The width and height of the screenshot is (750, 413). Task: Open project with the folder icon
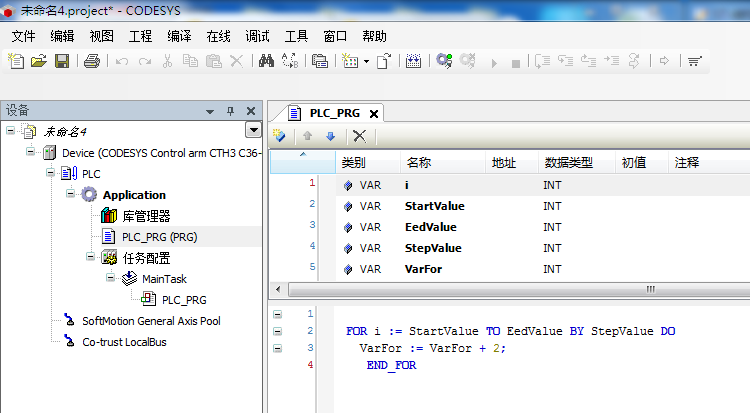(x=39, y=61)
